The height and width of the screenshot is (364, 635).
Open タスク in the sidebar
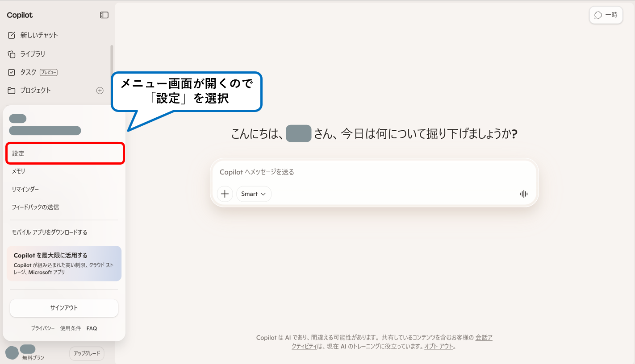pos(28,72)
